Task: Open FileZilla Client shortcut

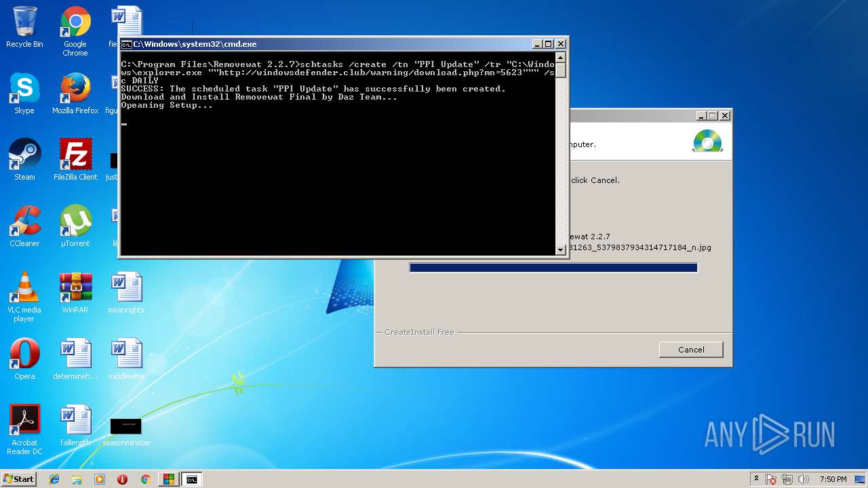Action: click(x=75, y=160)
